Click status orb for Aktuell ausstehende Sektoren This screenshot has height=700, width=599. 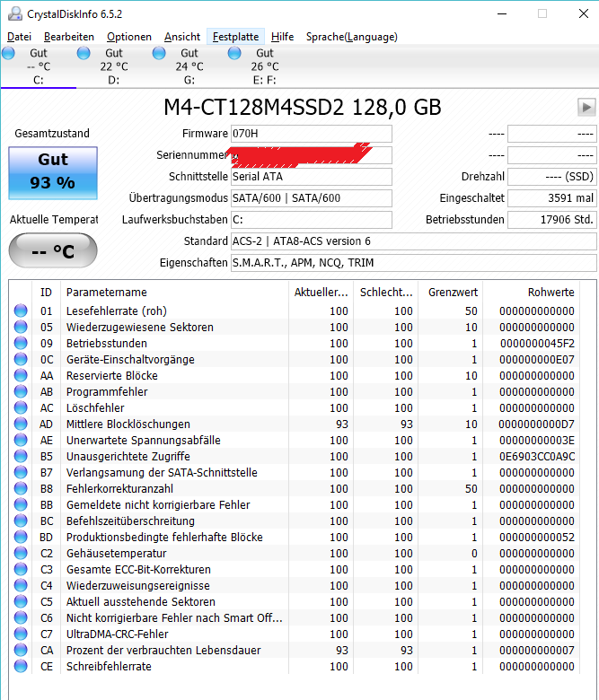[x=21, y=601]
